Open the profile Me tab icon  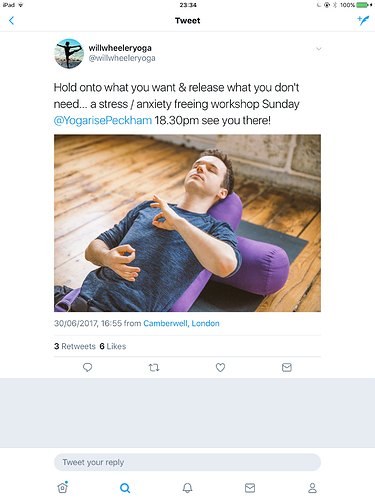pyautogui.click(x=312, y=488)
